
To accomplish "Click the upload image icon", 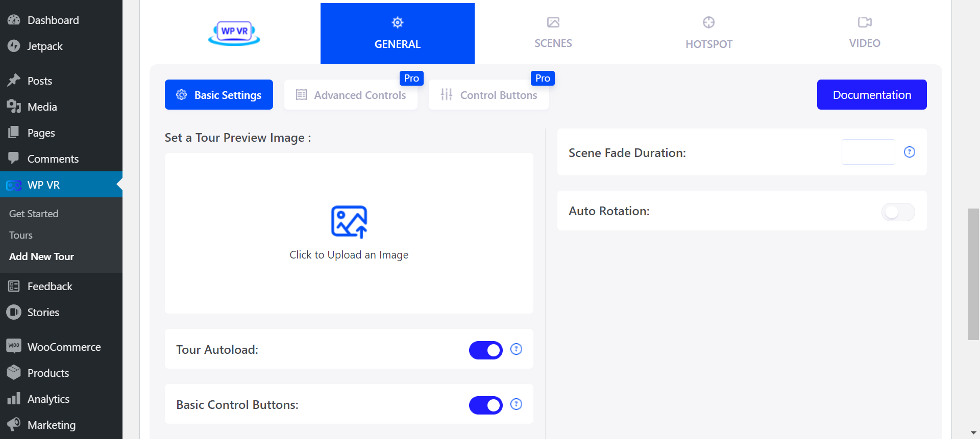I will click(x=349, y=222).
